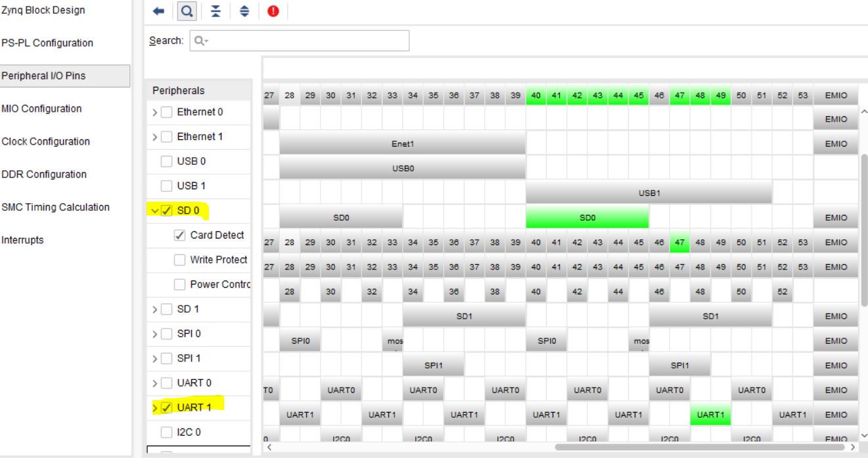Image resolution: width=868 pixels, height=458 pixels.
Task: Click EMIO button in SPI 1 row
Action: click(836, 364)
